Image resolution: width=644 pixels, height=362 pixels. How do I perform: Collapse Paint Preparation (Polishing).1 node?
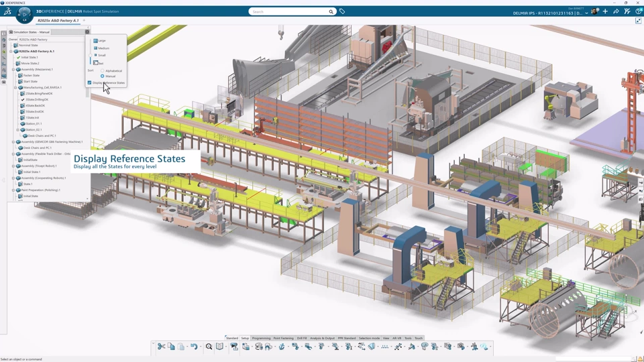coord(13,190)
